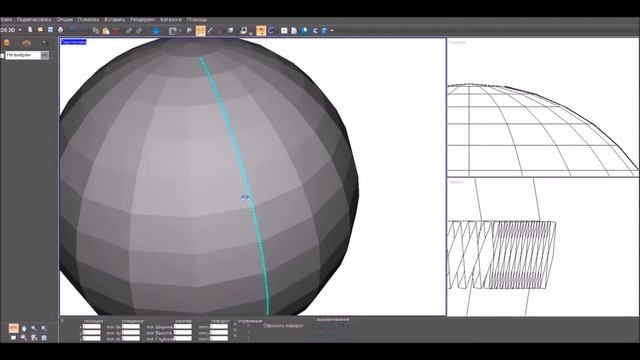Click the highlighted orange view icon bottom left
Image resolution: width=640 pixels, height=360 pixels.
[x=13, y=328]
